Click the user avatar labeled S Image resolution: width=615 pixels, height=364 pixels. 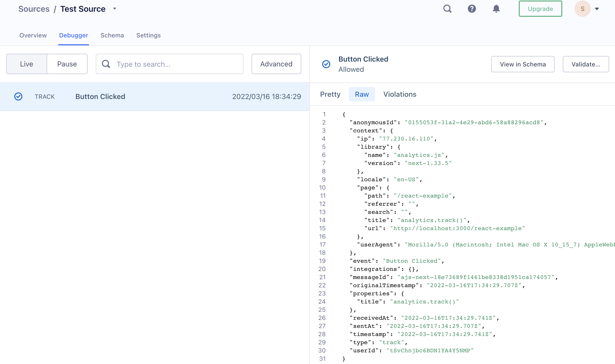(x=582, y=9)
